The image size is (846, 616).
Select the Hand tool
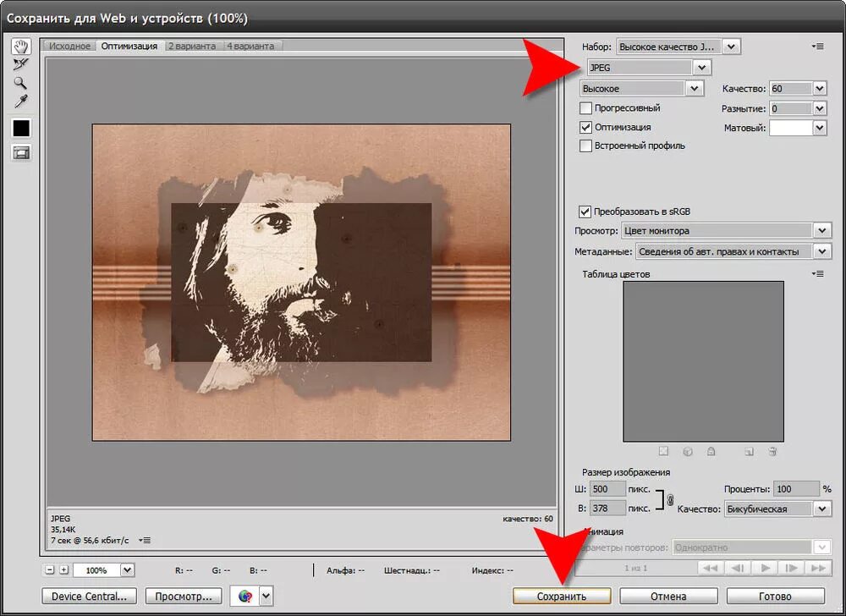[x=21, y=47]
